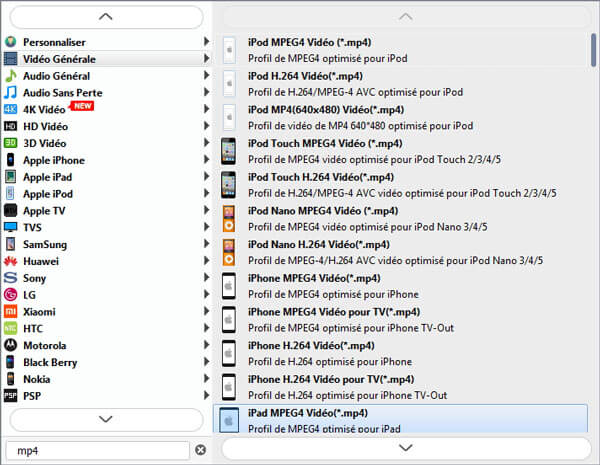600x465 pixels.
Task: Click the Audio Sans Perte blue note icon
Action: tap(10, 93)
